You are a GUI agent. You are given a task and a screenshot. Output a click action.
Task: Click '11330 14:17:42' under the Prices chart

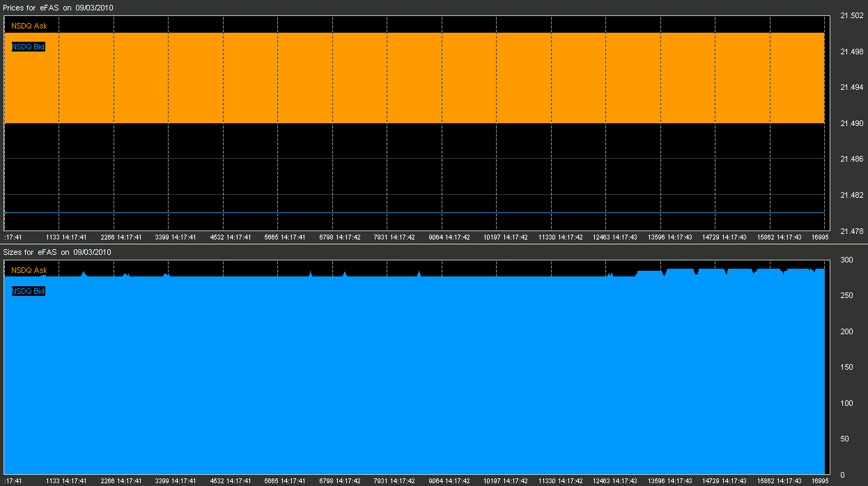click(x=560, y=237)
